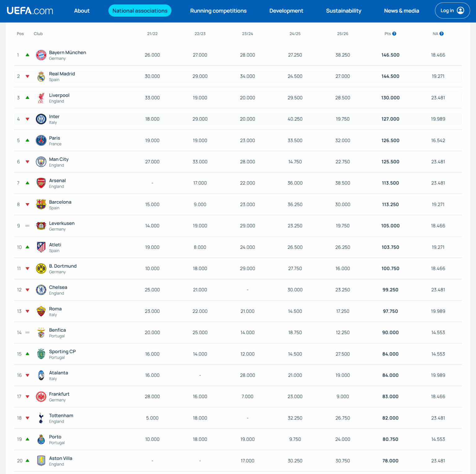Open the Running competitions menu

(218, 10)
